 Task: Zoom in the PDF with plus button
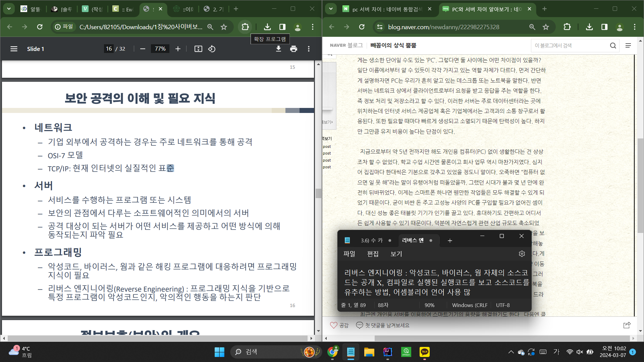coord(178,49)
